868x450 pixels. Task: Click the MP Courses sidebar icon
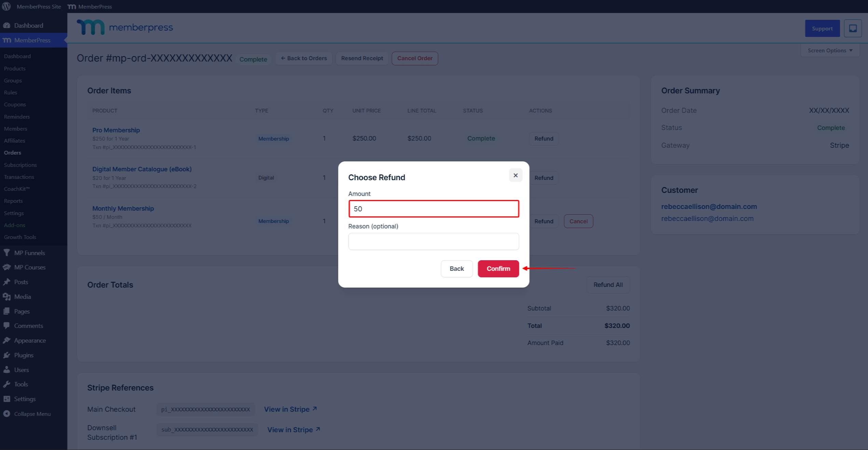point(6,267)
